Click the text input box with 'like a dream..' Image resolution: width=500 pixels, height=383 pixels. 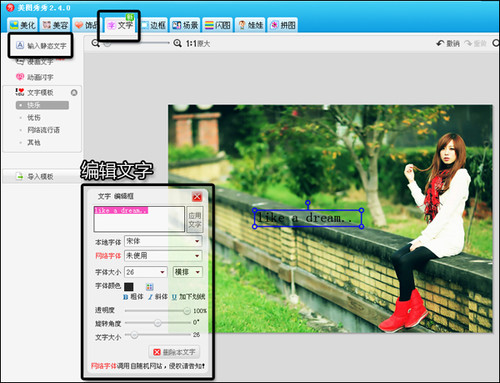pyautogui.click(x=139, y=219)
